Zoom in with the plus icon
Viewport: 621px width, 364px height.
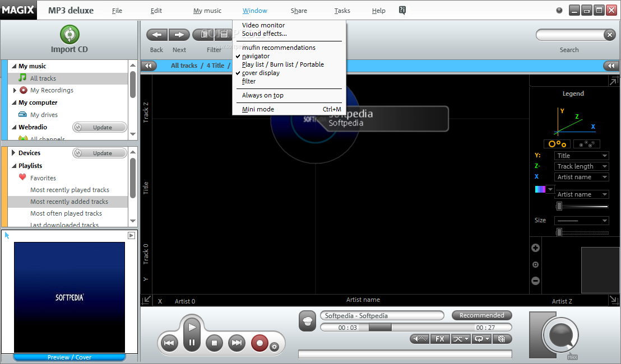click(x=535, y=248)
